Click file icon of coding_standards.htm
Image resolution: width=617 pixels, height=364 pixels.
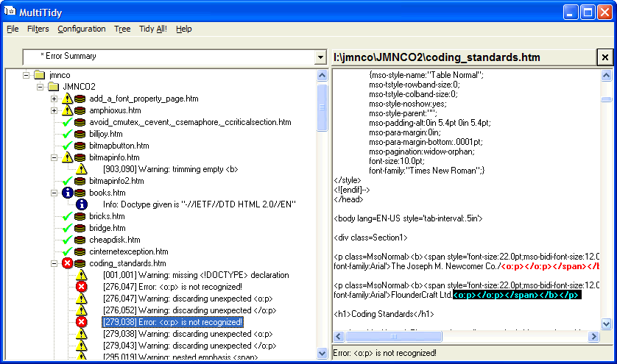pyautogui.click(x=80, y=263)
